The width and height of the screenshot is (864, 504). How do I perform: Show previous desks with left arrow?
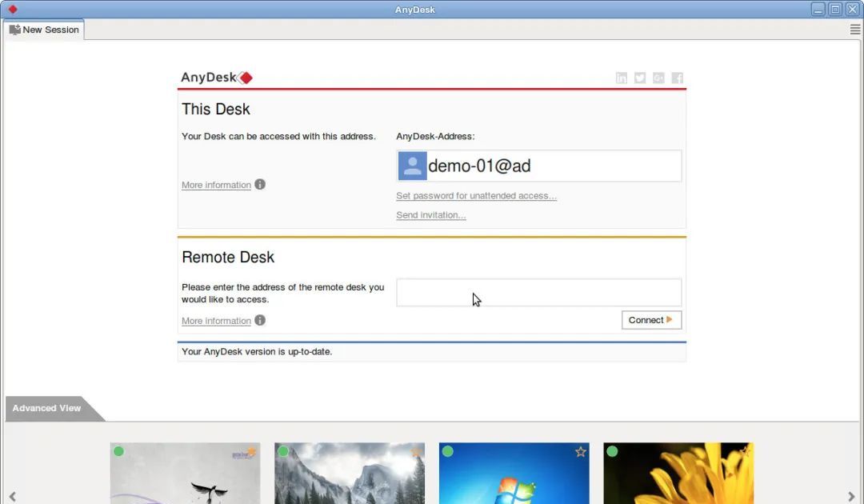[x=12, y=496]
